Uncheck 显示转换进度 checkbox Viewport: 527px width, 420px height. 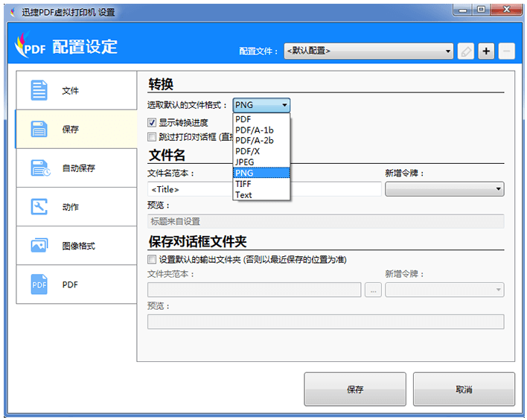(x=152, y=122)
